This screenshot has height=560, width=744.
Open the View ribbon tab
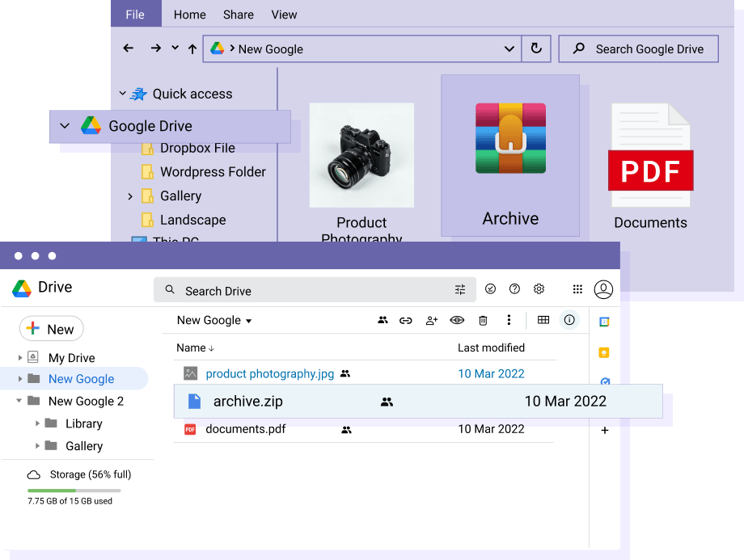click(x=284, y=15)
